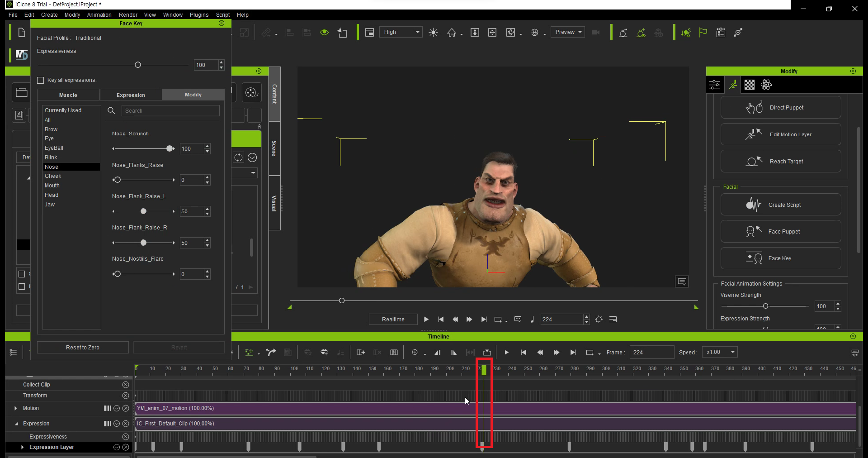Jump to end frame in viewport controls
Image resolution: width=868 pixels, height=458 pixels.
[x=484, y=320]
